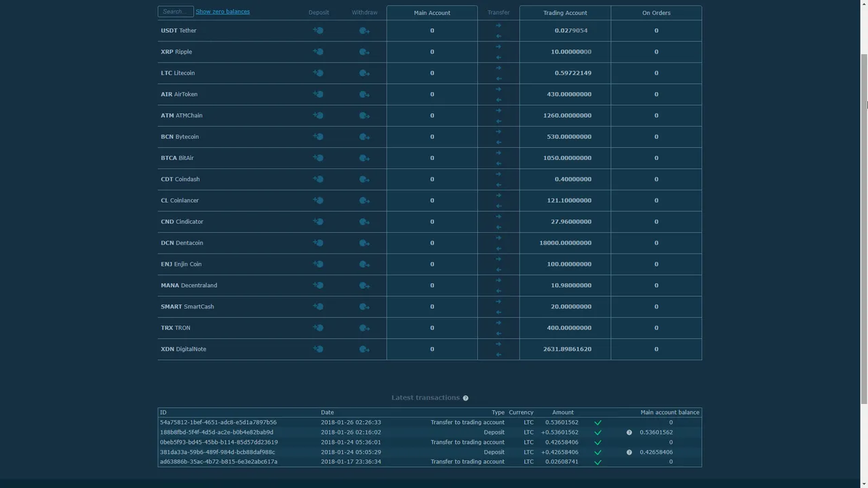
Task: Click the question icon next to 0.53601562 balance
Action: (x=629, y=432)
